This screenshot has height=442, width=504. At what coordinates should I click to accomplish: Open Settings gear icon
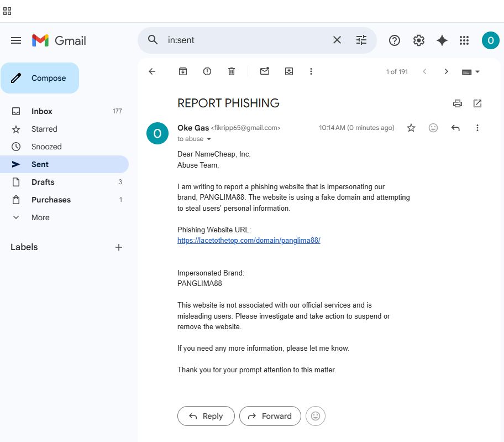[418, 40]
